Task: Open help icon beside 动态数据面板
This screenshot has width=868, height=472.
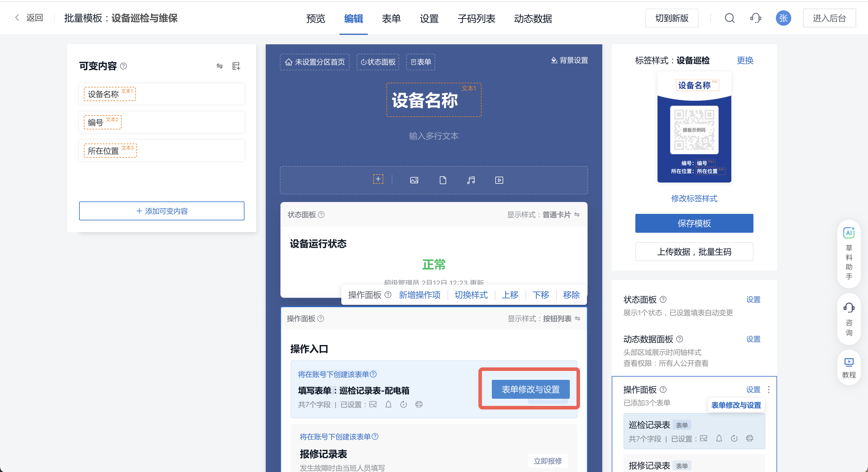Action: [x=680, y=339]
